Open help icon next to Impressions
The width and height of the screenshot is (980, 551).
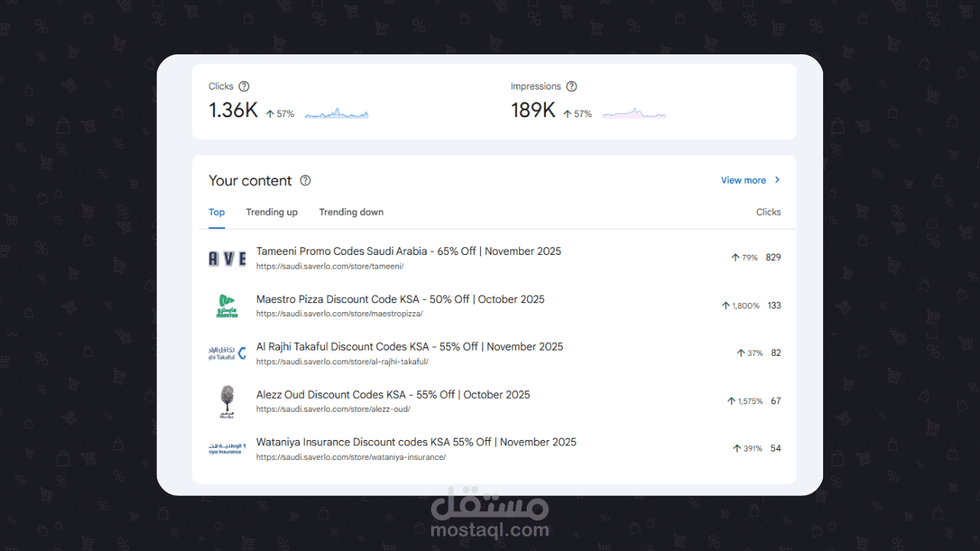[x=571, y=86]
